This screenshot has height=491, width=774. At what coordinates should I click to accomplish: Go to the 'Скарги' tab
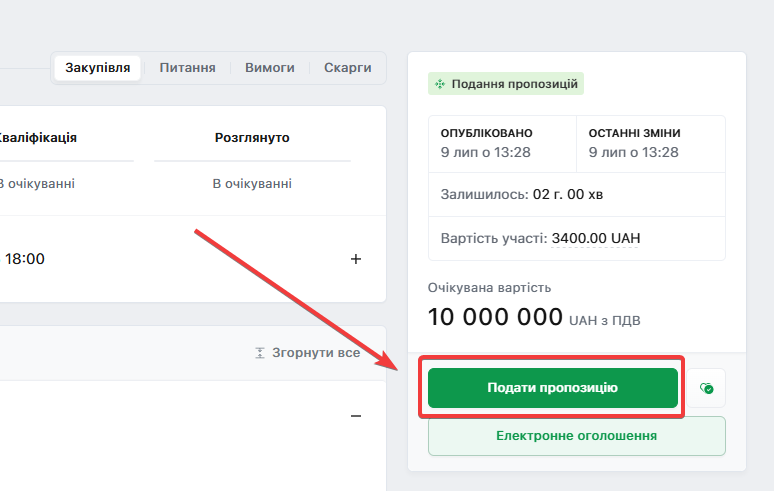[347, 68]
